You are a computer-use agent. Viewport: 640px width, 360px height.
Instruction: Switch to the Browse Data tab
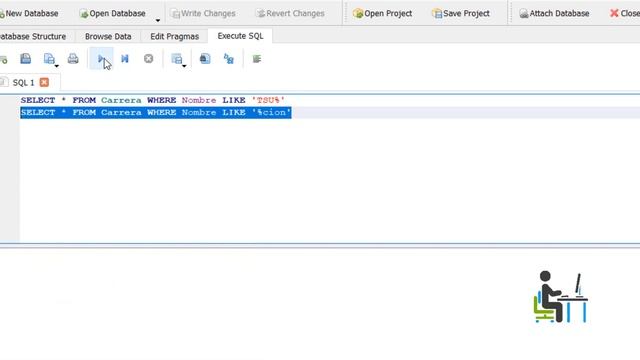tap(108, 36)
